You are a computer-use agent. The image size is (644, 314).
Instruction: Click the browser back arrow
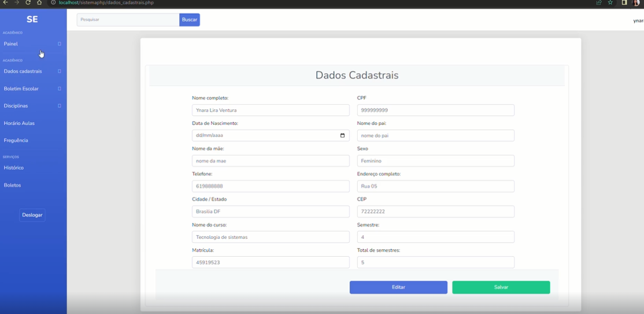(x=5, y=3)
